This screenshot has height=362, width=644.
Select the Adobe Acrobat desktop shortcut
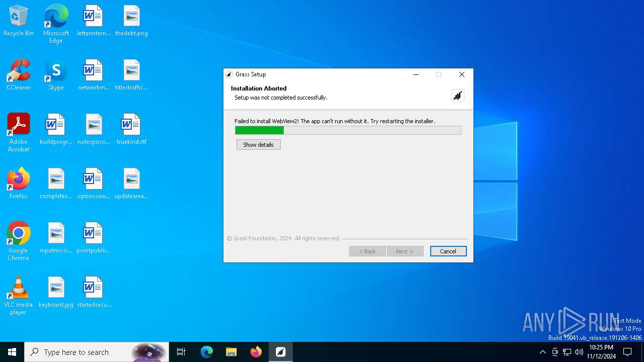pos(19,133)
